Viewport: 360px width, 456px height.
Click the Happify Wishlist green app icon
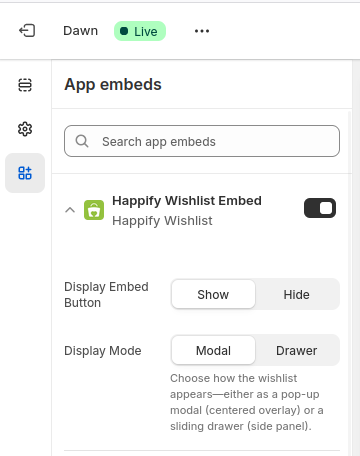94,210
